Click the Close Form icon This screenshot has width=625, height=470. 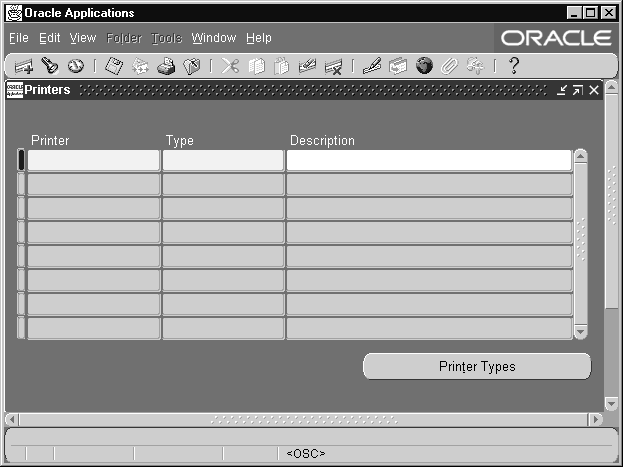[192, 66]
